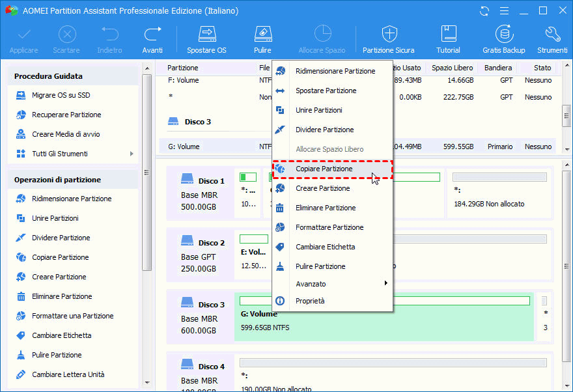573x392 pixels.
Task: Click the Partizione column header
Action: point(183,68)
